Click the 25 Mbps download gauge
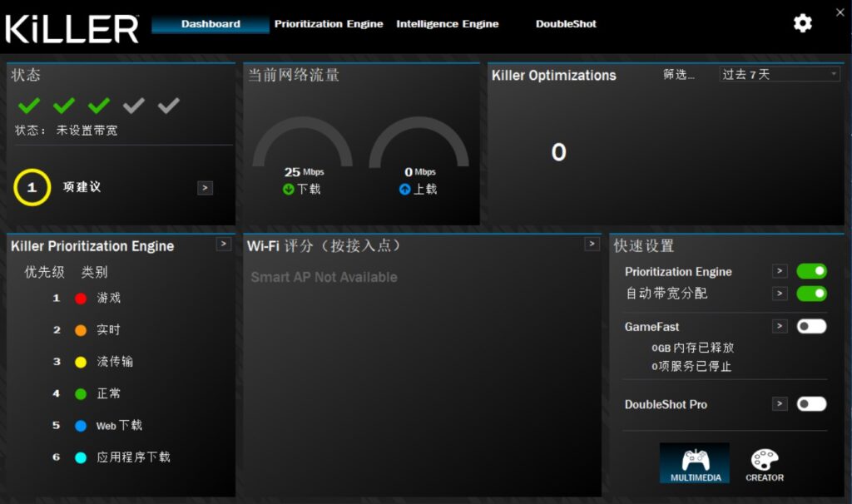The height and width of the screenshot is (504, 852). point(305,150)
